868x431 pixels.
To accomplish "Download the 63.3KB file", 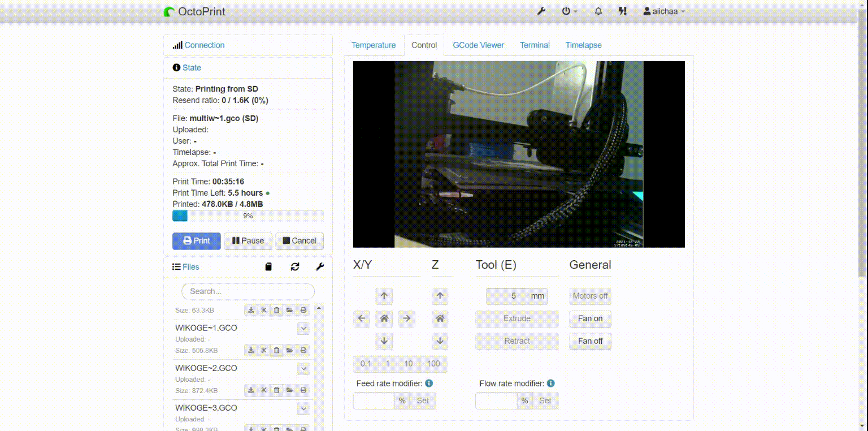I will coord(251,310).
